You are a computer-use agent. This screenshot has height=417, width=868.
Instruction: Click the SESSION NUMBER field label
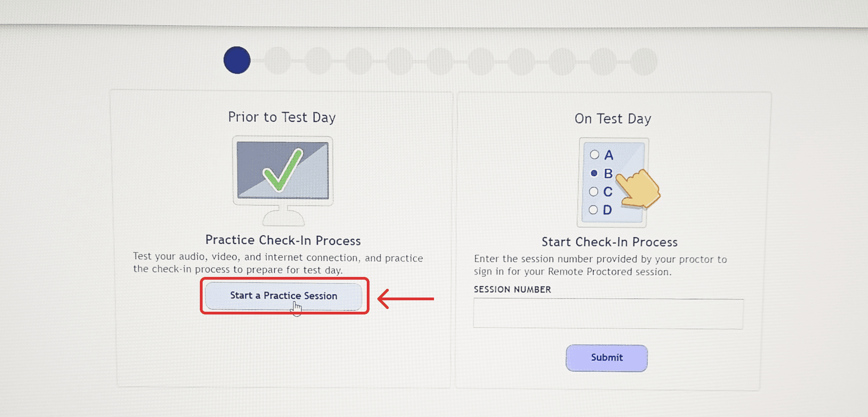(512, 289)
